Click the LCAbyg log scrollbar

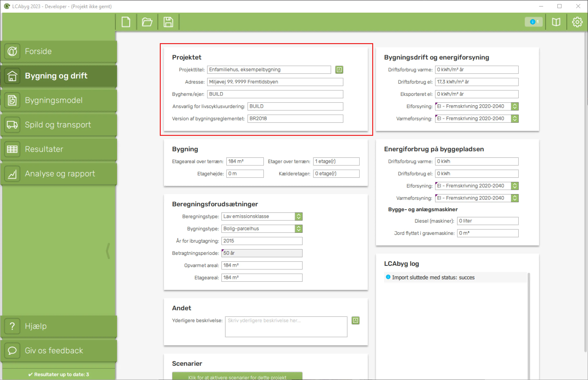(x=528, y=326)
